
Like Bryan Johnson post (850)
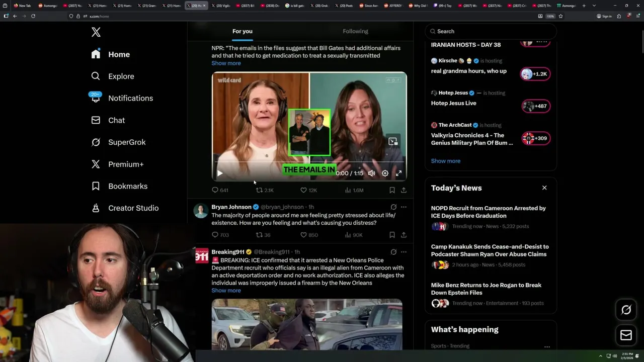(309, 235)
